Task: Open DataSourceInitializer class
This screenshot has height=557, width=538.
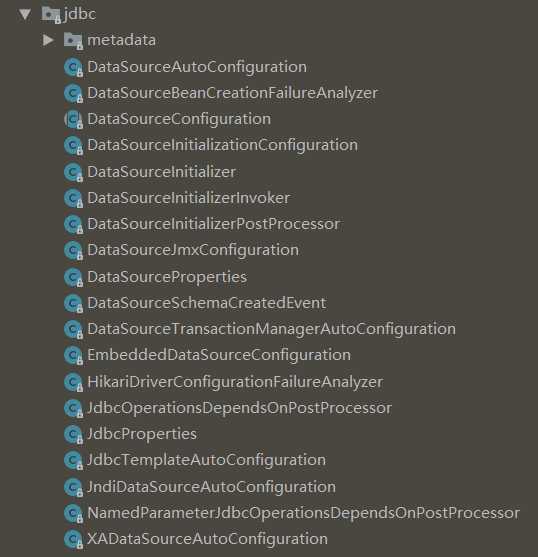Action: [162, 172]
